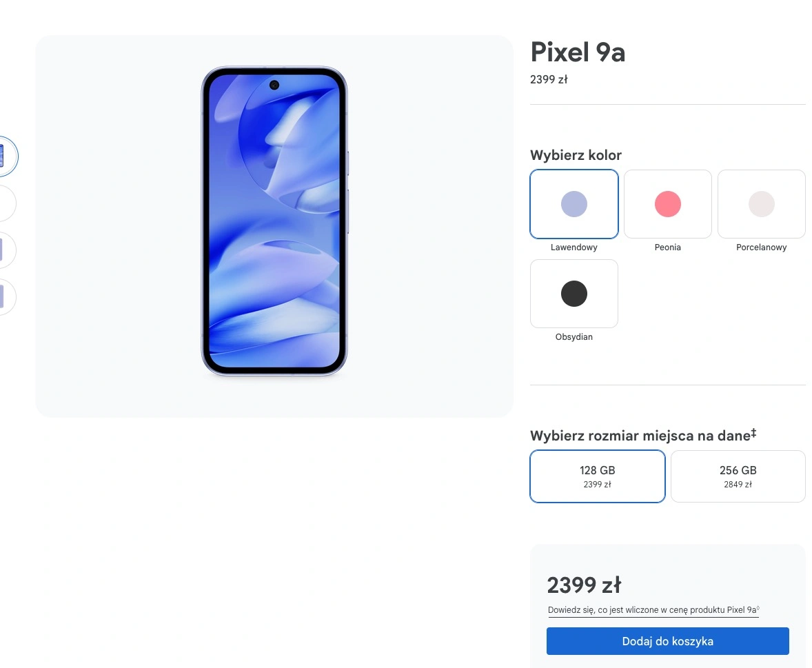Image resolution: width=812 pixels, height=668 pixels.
Task: Open the storage footnote double-dagger symbol
Action: (x=753, y=432)
